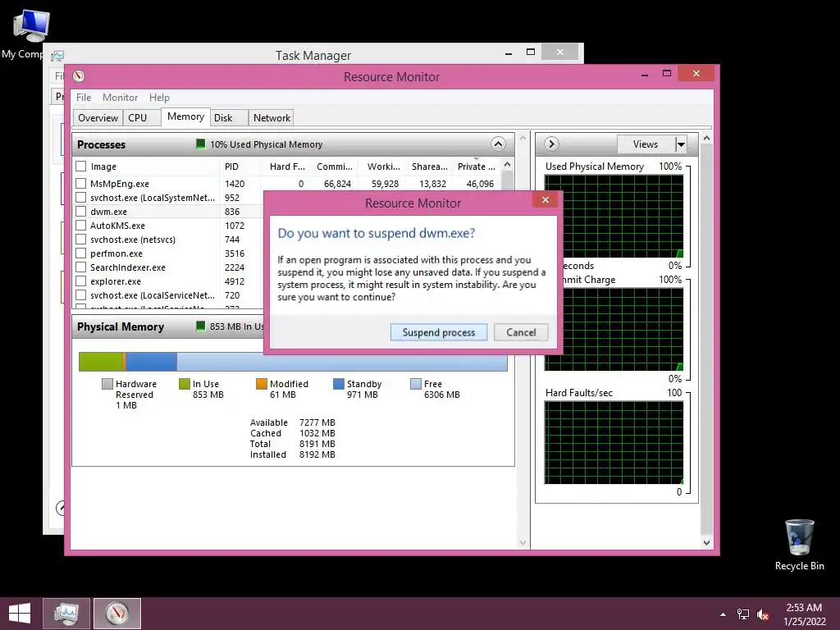
Task: Close the suspend dwm.exe dialog
Action: coord(545,200)
